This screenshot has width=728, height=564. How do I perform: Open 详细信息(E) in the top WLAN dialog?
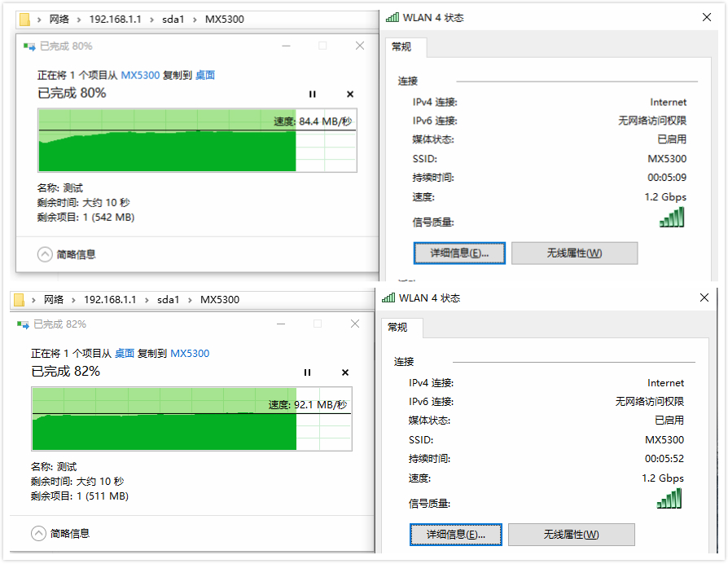coord(459,253)
